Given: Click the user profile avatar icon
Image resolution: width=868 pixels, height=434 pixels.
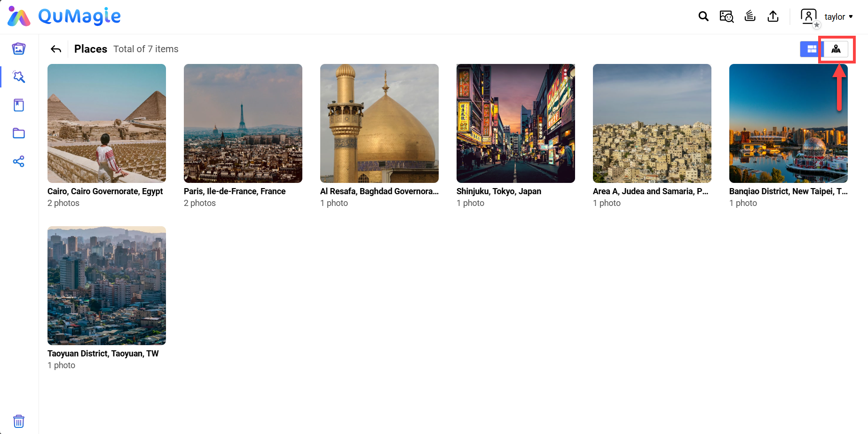Looking at the screenshot, I should (809, 16).
